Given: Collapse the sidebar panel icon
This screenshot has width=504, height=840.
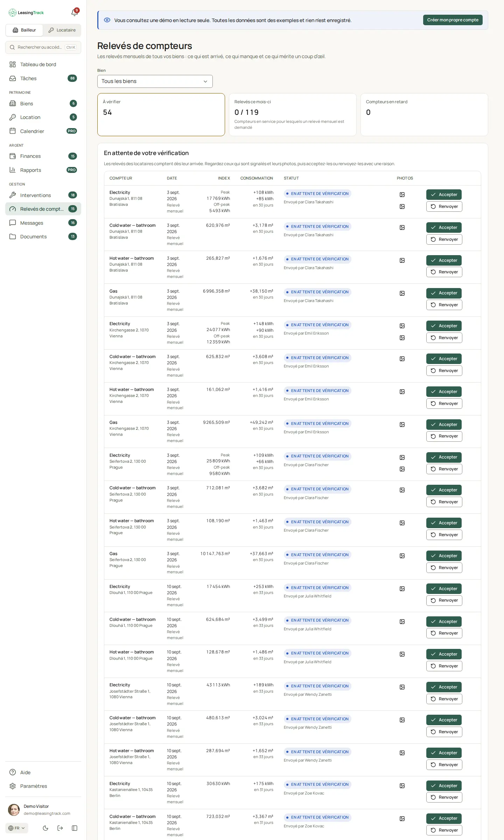Looking at the screenshot, I should tap(75, 828).
